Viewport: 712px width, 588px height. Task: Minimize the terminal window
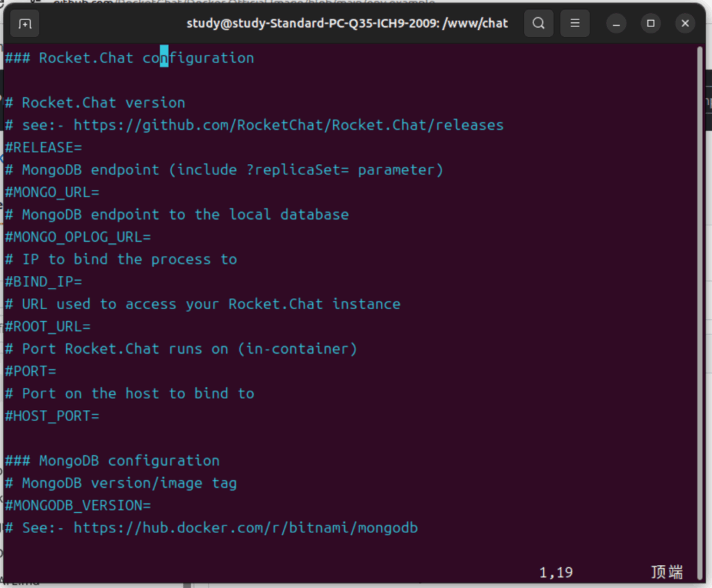coord(616,23)
